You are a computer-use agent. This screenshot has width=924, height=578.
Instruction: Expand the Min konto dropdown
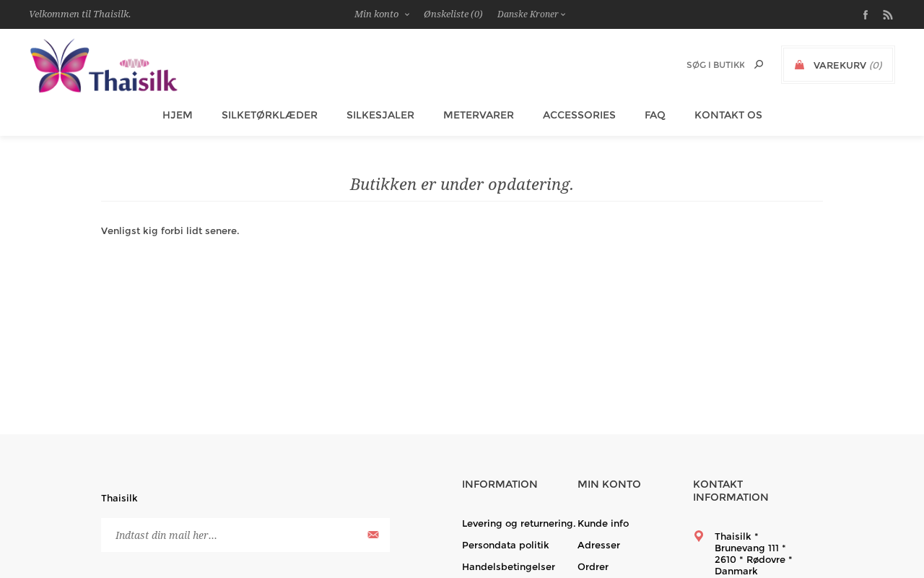[381, 14]
